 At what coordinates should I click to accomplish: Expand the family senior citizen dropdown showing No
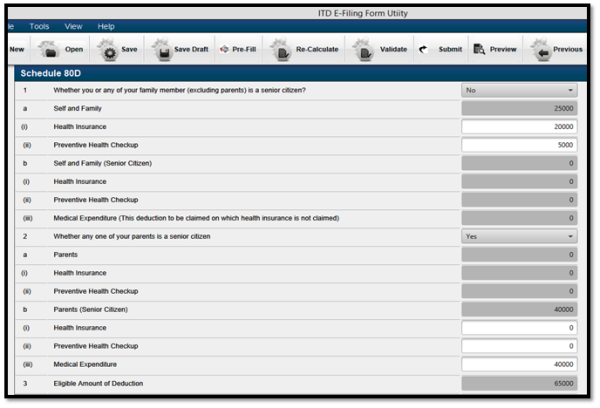coord(519,90)
